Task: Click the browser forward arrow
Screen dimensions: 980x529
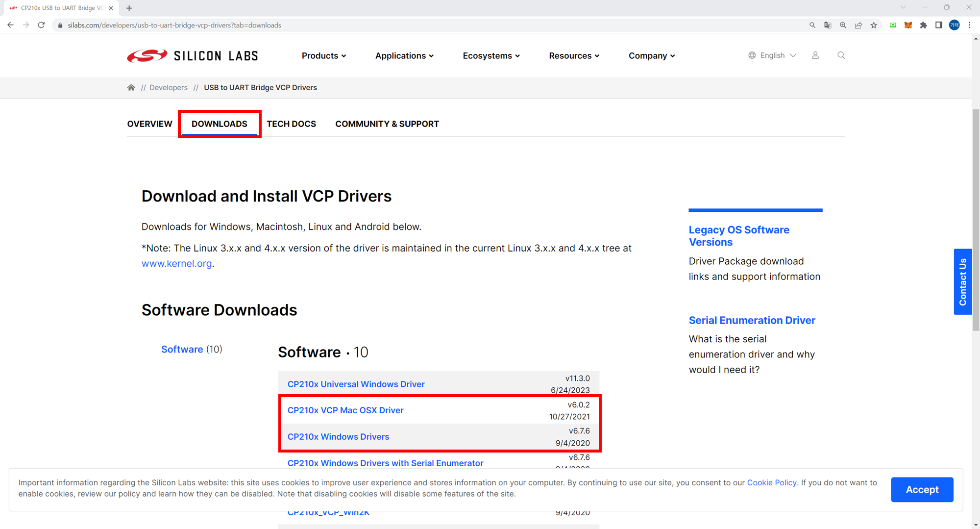Action: [26, 25]
